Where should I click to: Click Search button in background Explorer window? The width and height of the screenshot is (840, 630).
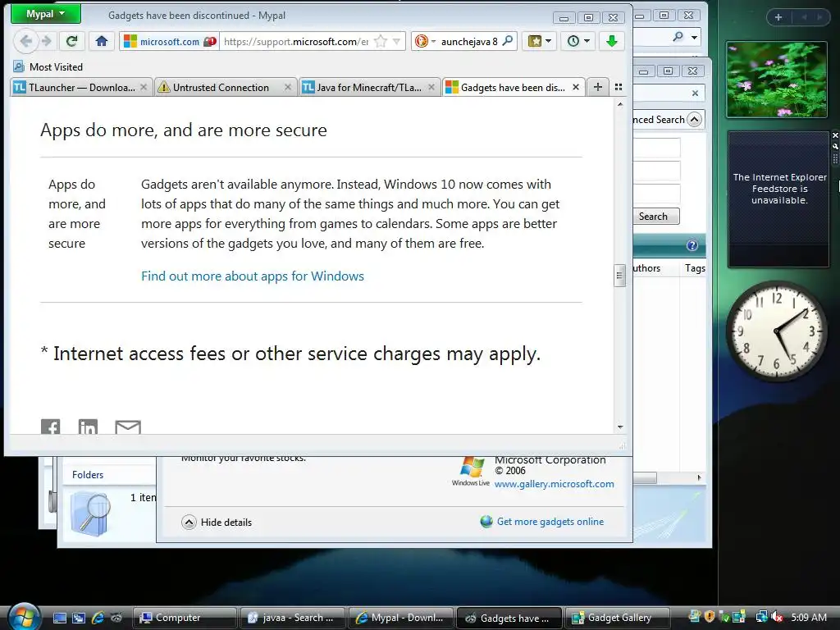(x=653, y=217)
